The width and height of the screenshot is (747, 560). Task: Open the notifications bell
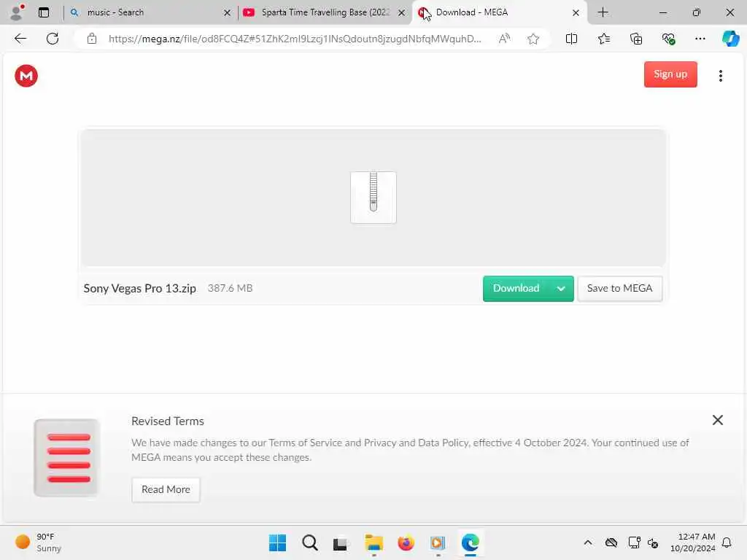click(x=727, y=542)
